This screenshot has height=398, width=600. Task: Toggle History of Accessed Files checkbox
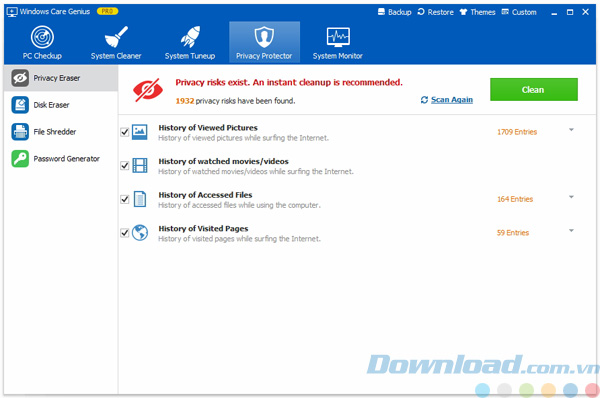[124, 199]
